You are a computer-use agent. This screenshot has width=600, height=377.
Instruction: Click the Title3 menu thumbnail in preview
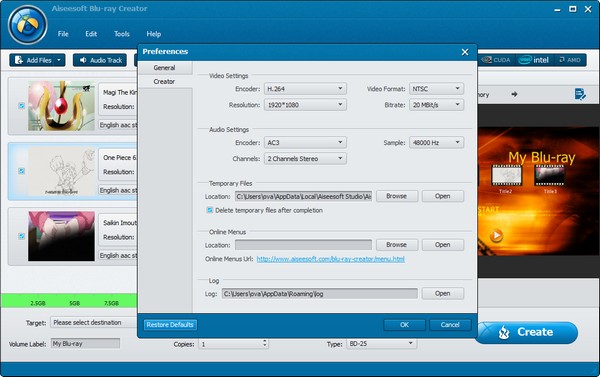tap(550, 176)
